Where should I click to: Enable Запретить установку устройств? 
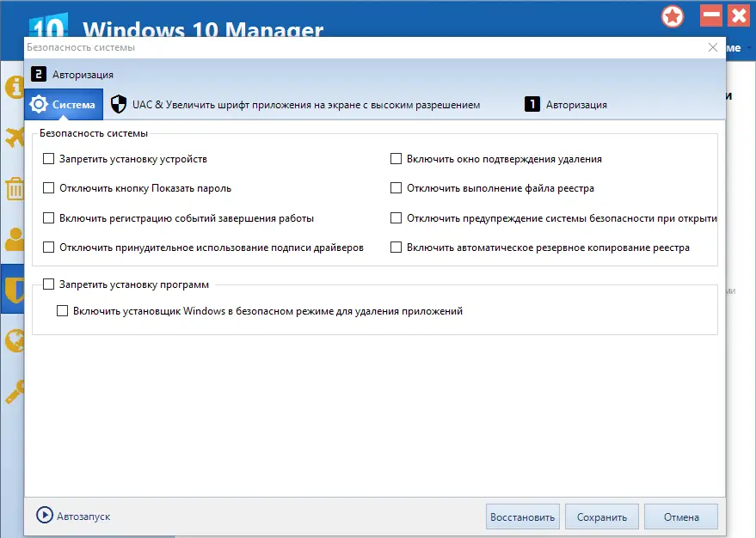tap(49, 159)
